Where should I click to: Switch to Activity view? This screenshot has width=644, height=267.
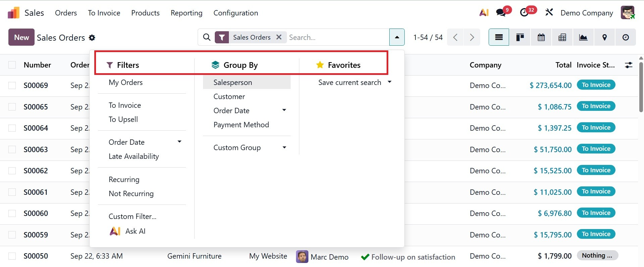coord(626,37)
